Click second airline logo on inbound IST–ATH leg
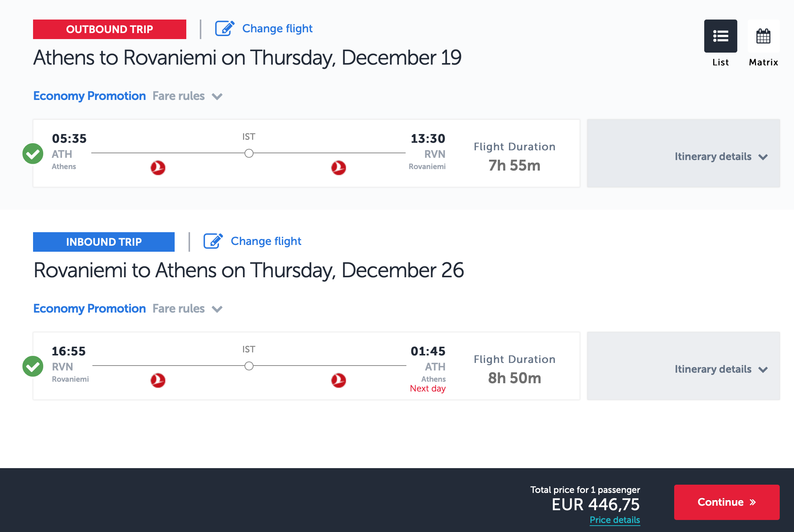The height and width of the screenshot is (532, 794). (x=338, y=380)
